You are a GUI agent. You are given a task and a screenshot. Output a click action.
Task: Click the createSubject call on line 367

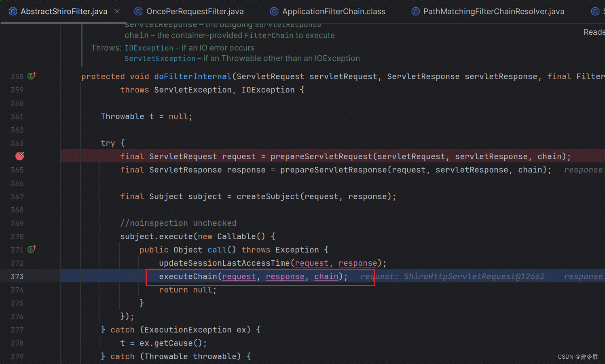pos(268,196)
